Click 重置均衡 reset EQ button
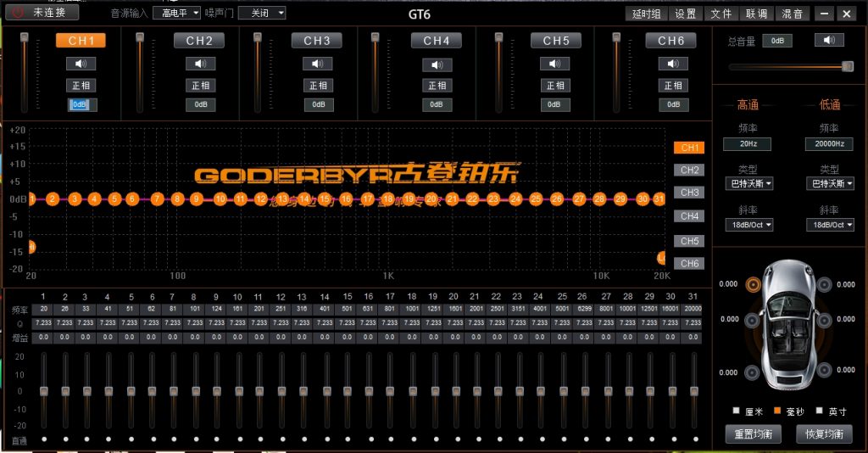The height and width of the screenshot is (453, 868). click(754, 434)
